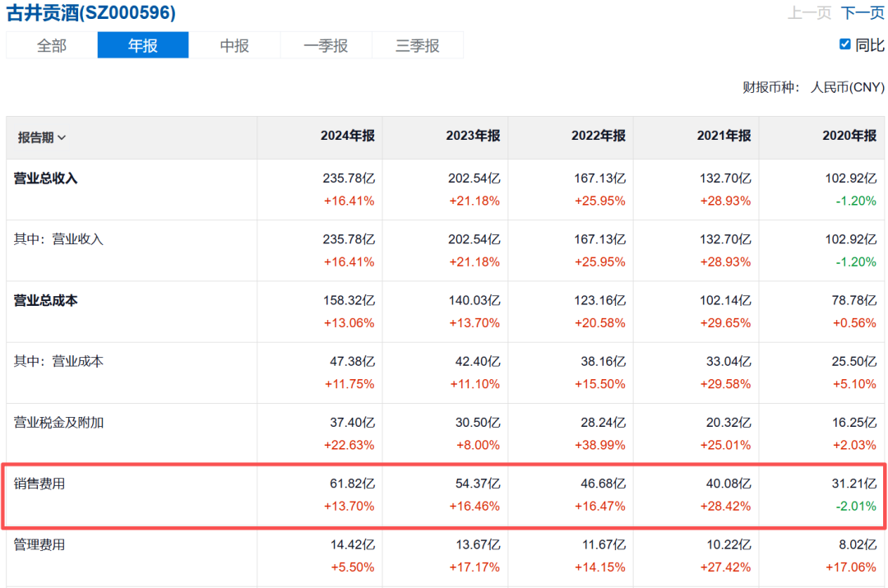
Task: Click the 古井贡酒(SZ000596) title
Action: pyautogui.click(x=91, y=13)
